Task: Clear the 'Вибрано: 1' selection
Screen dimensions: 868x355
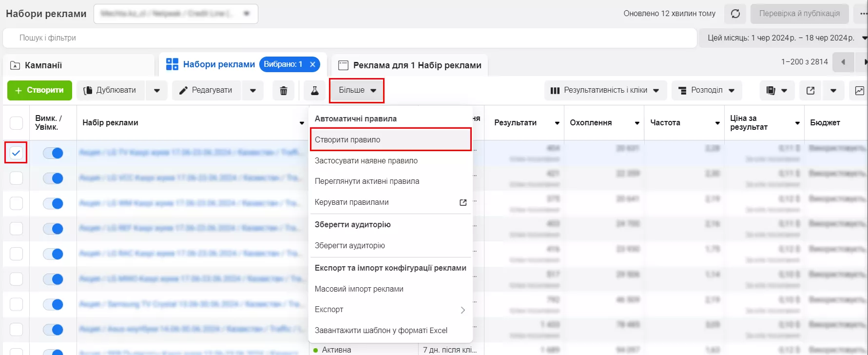Action: pyautogui.click(x=313, y=64)
